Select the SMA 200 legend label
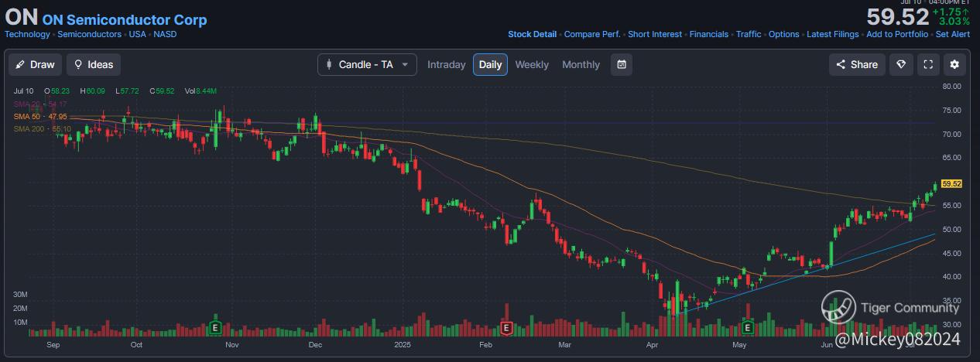Image resolution: width=980 pixels, height=362 pixels. (43, 128)
